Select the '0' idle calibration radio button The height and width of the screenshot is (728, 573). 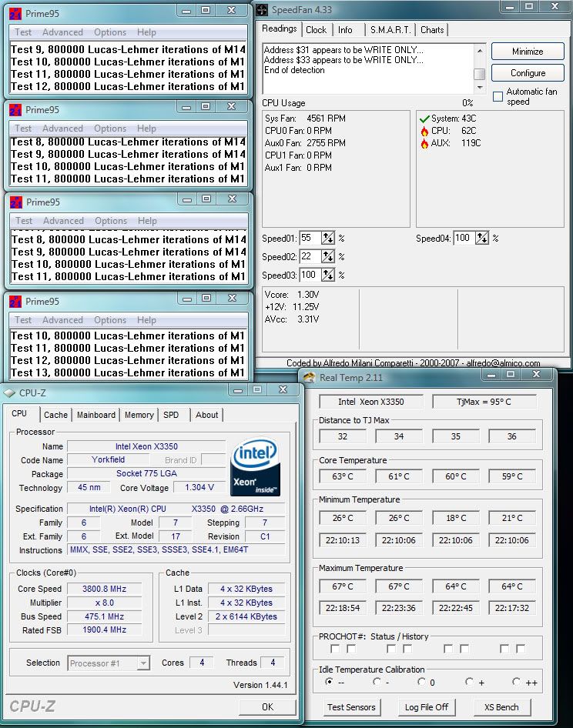pyautogui.click(x=421, y=682)
